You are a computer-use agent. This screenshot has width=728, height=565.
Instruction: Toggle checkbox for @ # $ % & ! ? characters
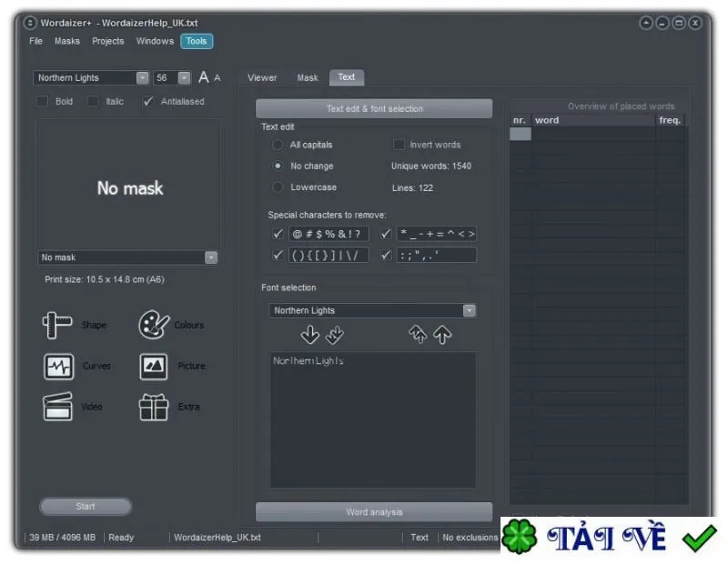278,234
